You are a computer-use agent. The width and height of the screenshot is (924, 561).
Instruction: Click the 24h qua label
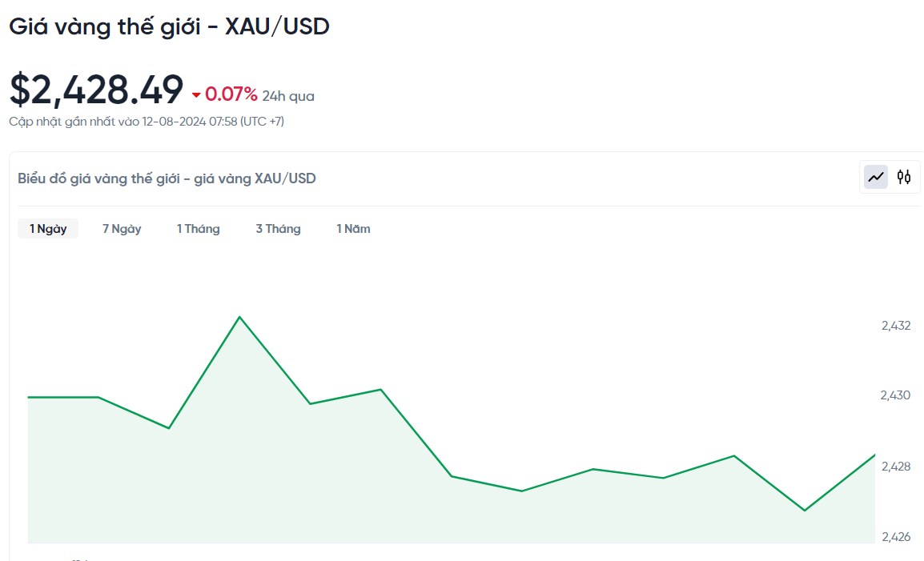click(288, 96)
